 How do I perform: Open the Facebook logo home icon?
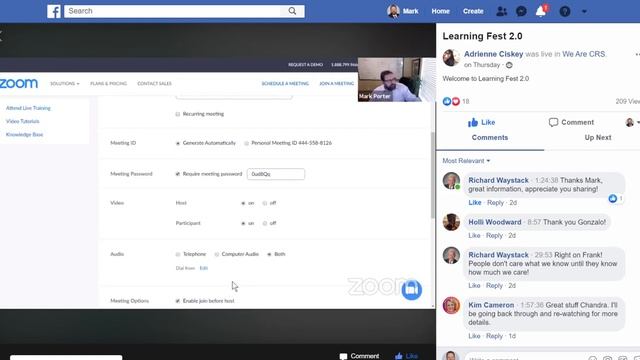[54, 11]
